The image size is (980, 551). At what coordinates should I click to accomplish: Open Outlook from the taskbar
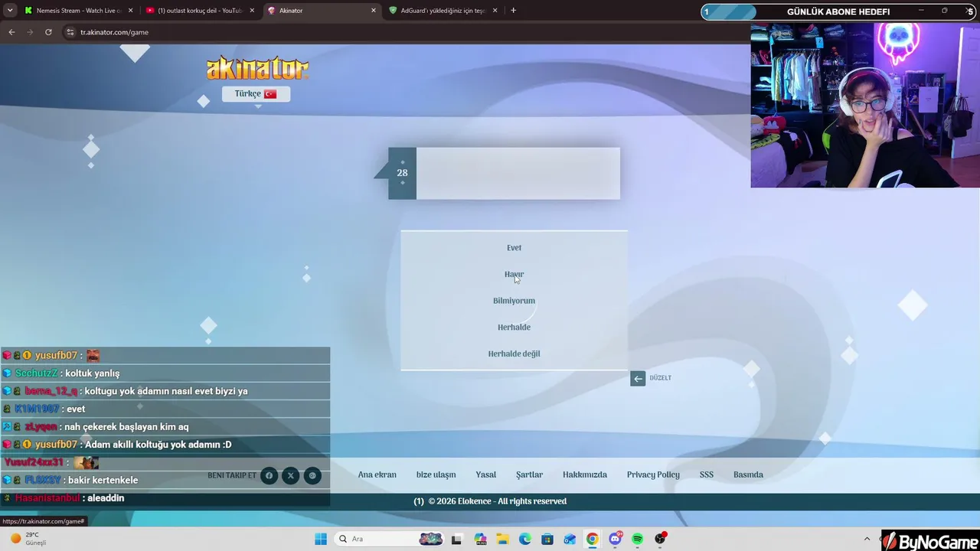[570, 539]
